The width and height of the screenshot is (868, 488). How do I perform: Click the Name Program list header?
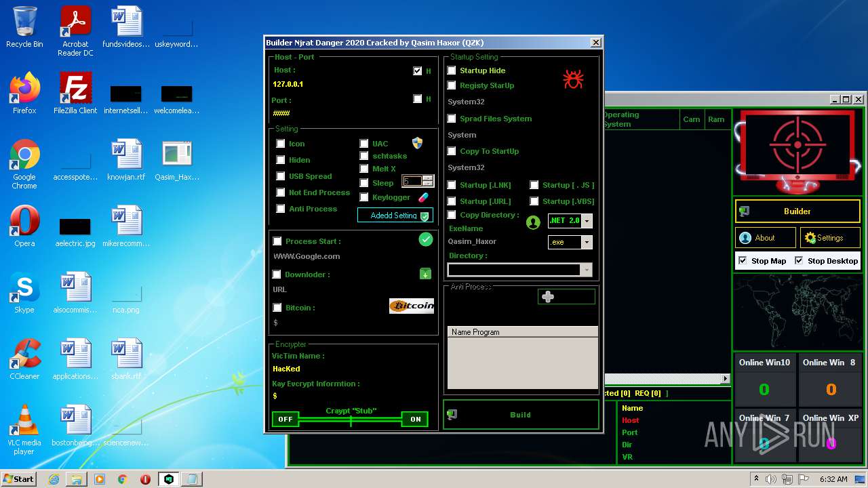pyautogui.click(x=522, y=332)
